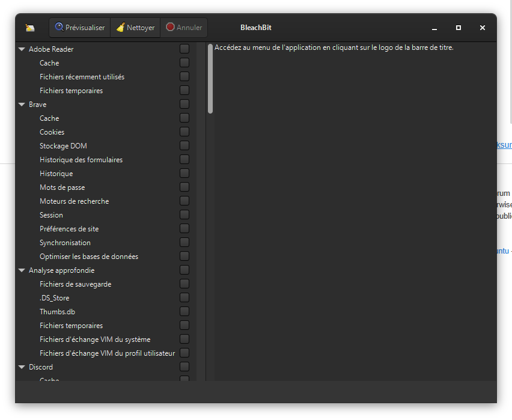Select Optimiser les bases de données
This screenshot has width=512, height=420.
(89, 257)
